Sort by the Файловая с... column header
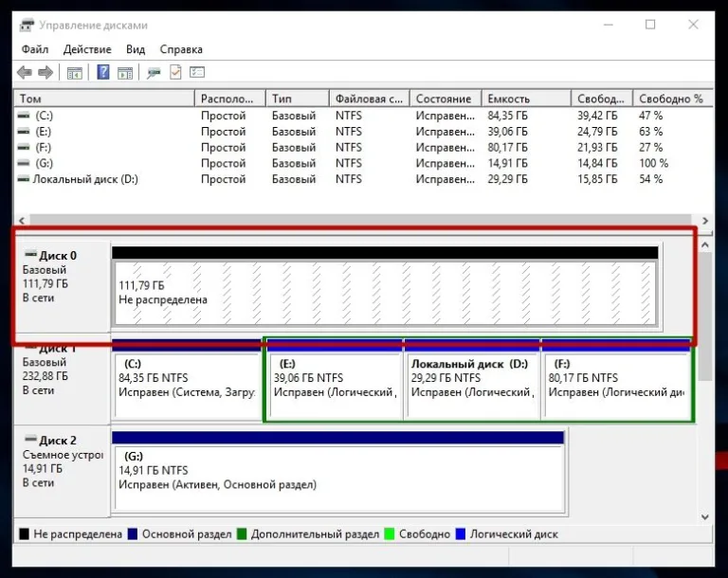This screenshot has width=728, height=578. pos(370,99)
